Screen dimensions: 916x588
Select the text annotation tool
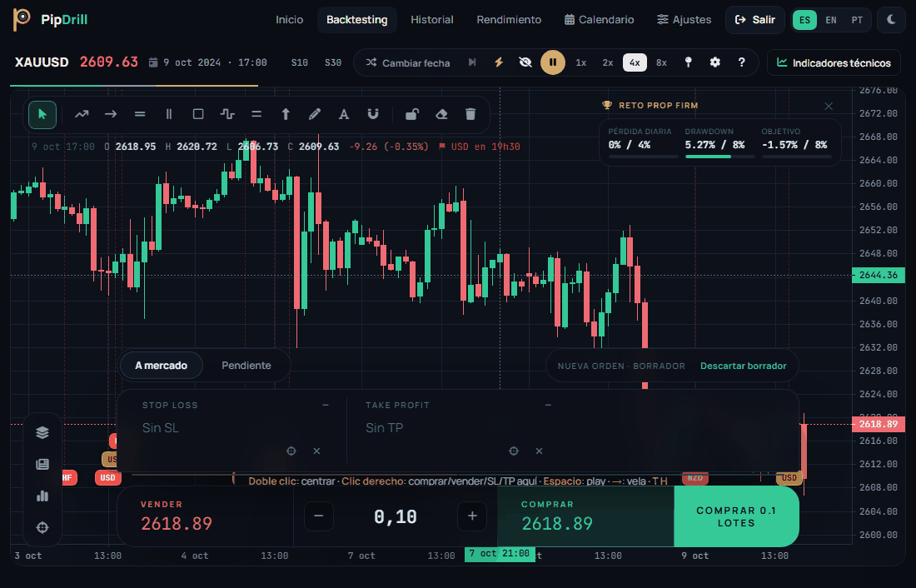(343, 115)
